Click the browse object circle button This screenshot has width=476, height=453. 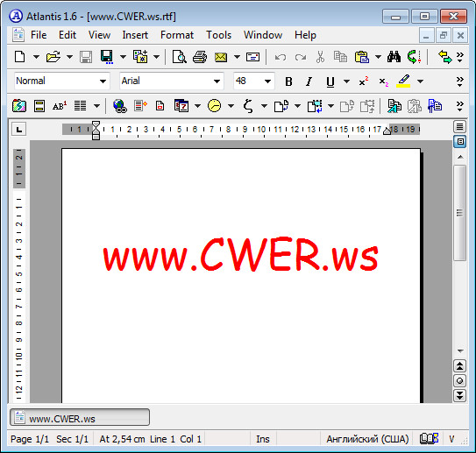pyautogui.click(x=459, y=381)
